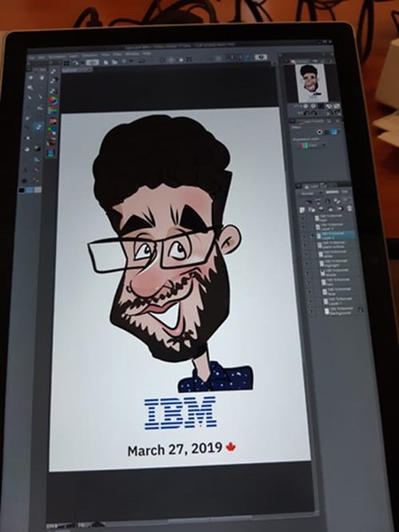The image size is (399, 532).
Task: Select the color wheel palette icon
Action: tap(53, 100)
